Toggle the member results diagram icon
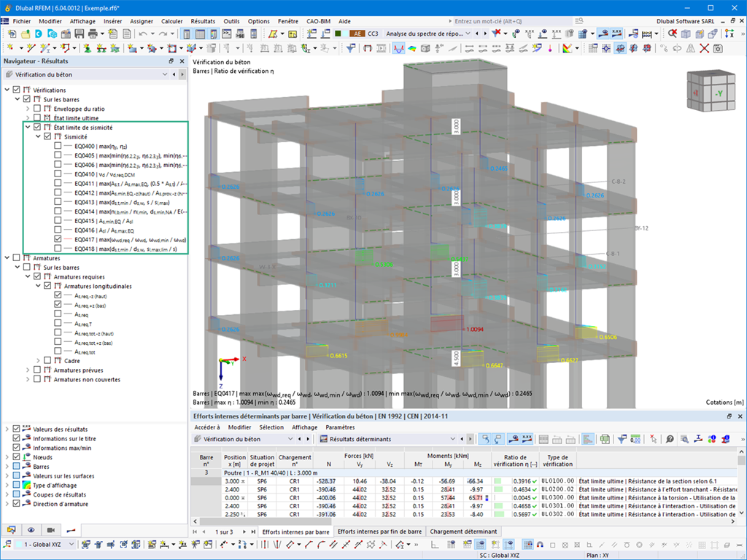Image resolution: width=747 pixels, height=560 pixels. 398,48
